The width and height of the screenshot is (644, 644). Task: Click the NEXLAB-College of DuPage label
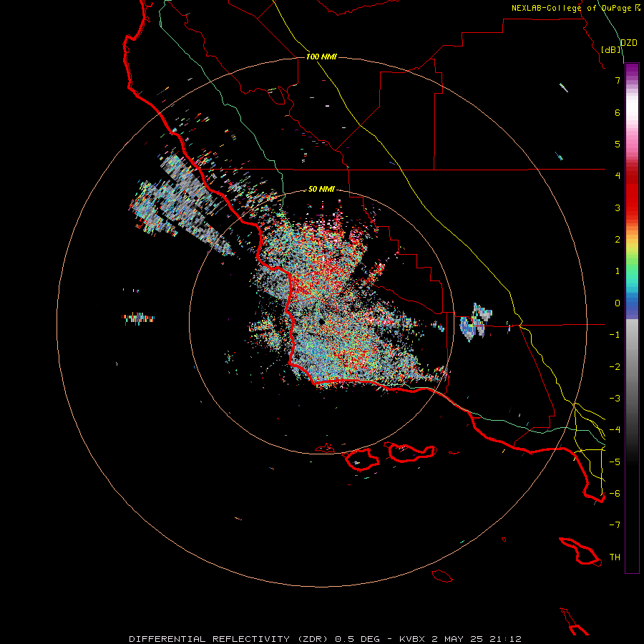571,8
